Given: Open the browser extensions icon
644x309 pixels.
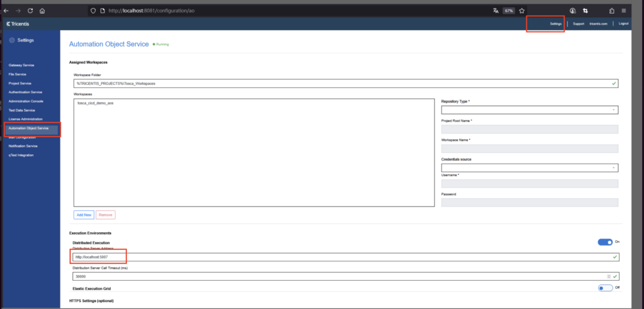Looking at the screenshot, I should (612, 11).
